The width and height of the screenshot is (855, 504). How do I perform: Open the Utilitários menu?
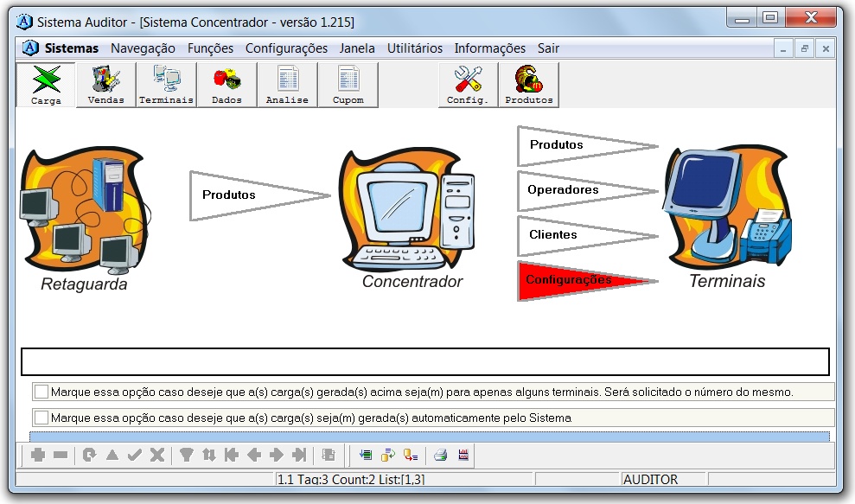pyautogui.click(x=414, y=48)
